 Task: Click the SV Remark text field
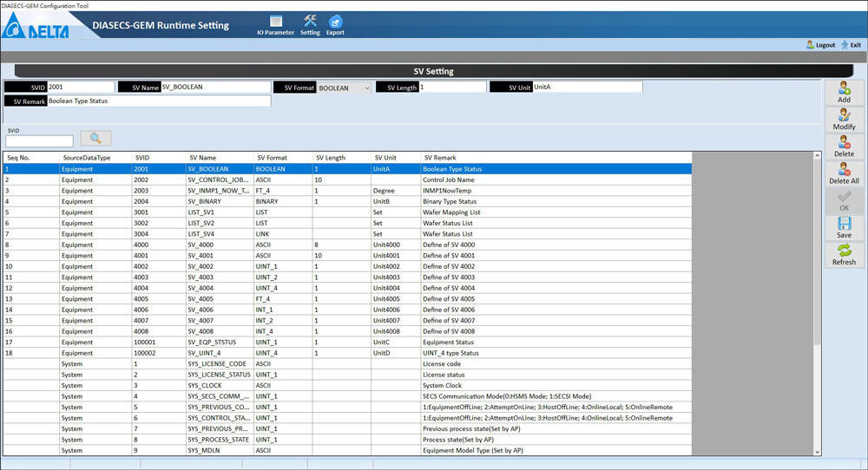pos(158,101)
